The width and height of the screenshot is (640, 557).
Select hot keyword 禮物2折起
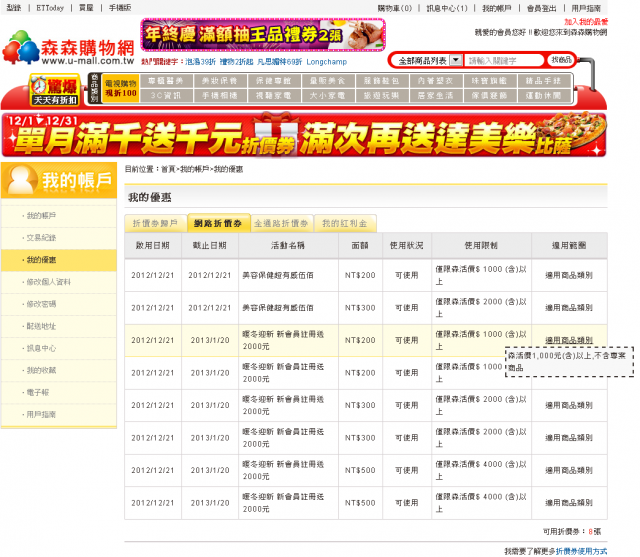236,62
